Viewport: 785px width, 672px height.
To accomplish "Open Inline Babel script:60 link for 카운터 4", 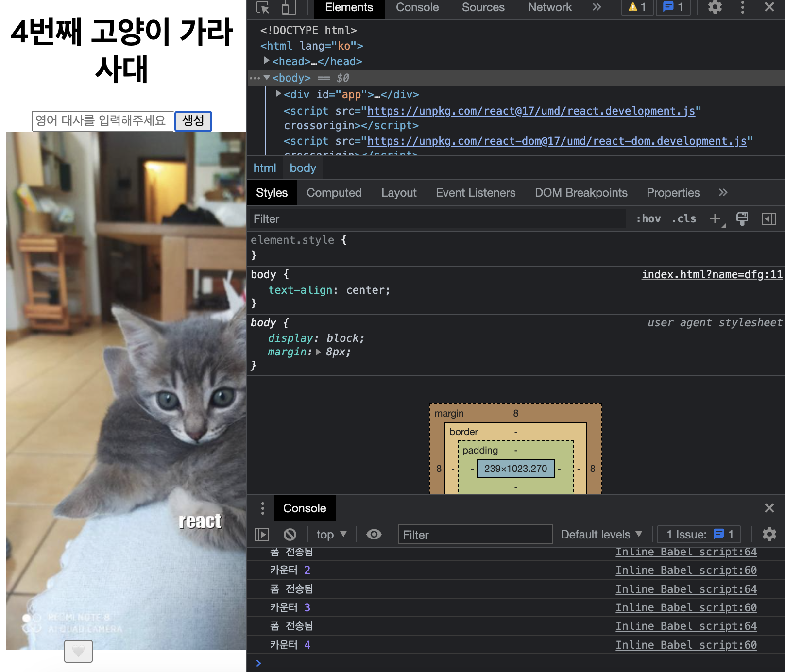I will (686, 645).
